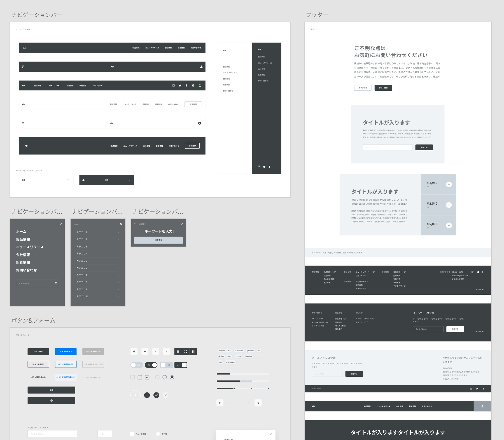504x440 pixels.
Task: Click dark round checkmark button
Action: (x=157, y=395)
